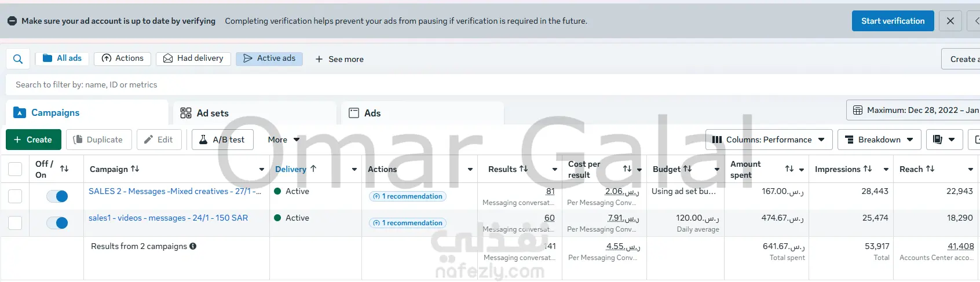Tick the SALES 2 campaign row checkbox
Screen dimensions: 980x282
coord(15,196)
